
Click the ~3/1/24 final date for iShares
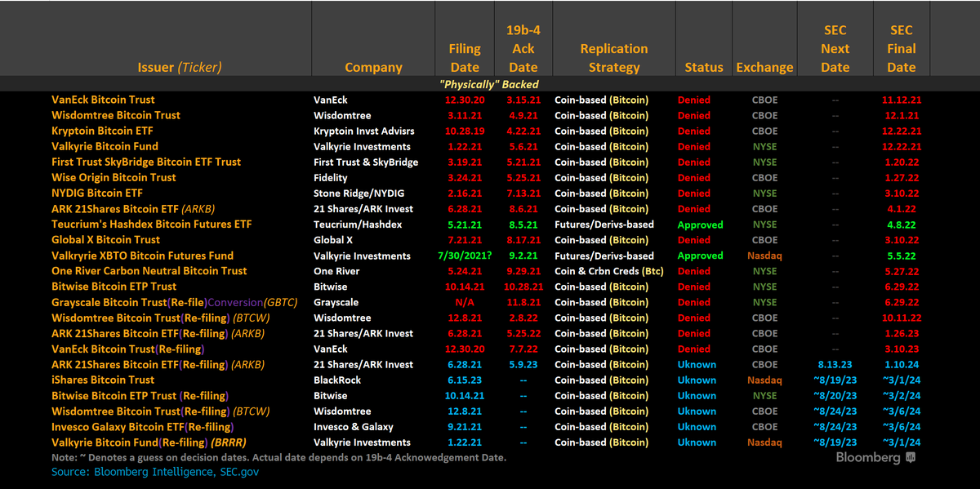click(x=902, y=380)
